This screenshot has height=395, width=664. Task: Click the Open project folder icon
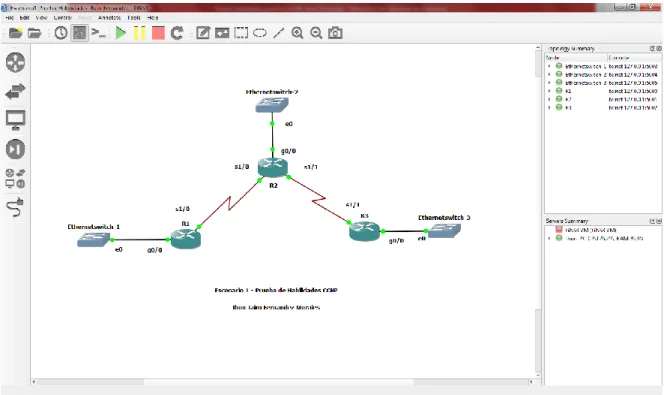[35, 33]
